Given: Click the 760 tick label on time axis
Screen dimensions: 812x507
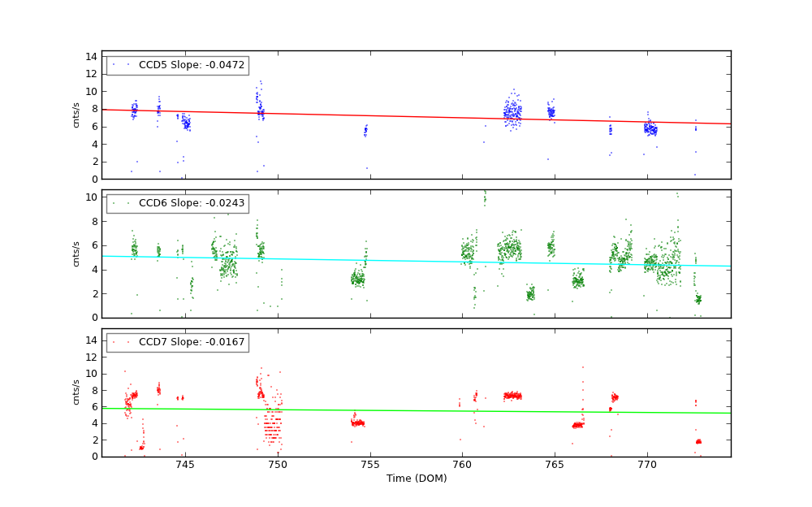Looking at the screenshot, I should pos(462,465).
